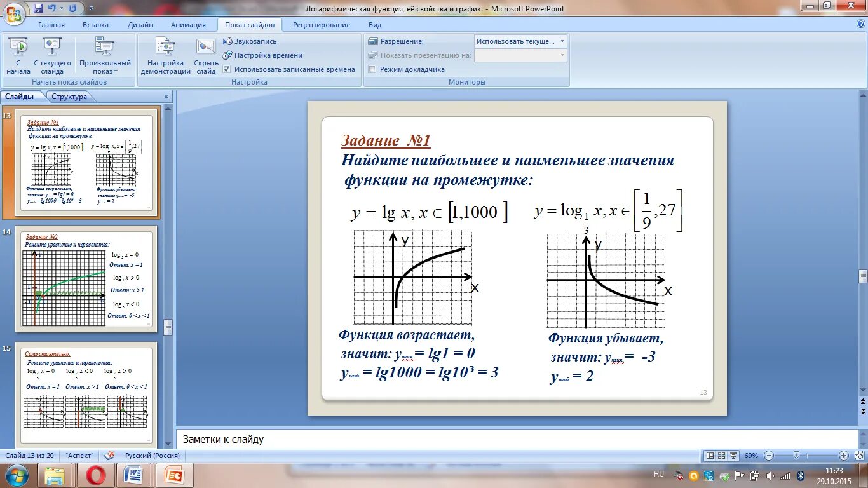Image resolution: width=868 pixels, height=488 pixels.
Task: Click the "Аспект" theme name in status bar
Action: point(80,456)
